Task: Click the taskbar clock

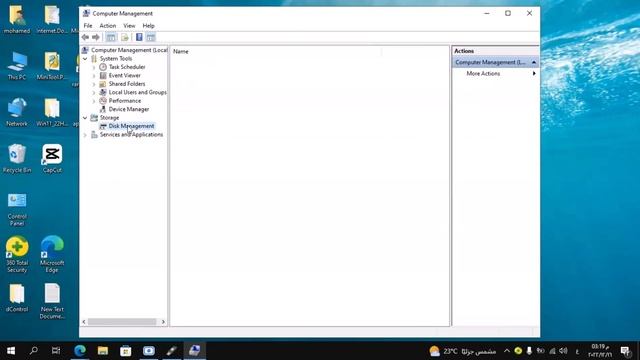Action: point(600,351)
